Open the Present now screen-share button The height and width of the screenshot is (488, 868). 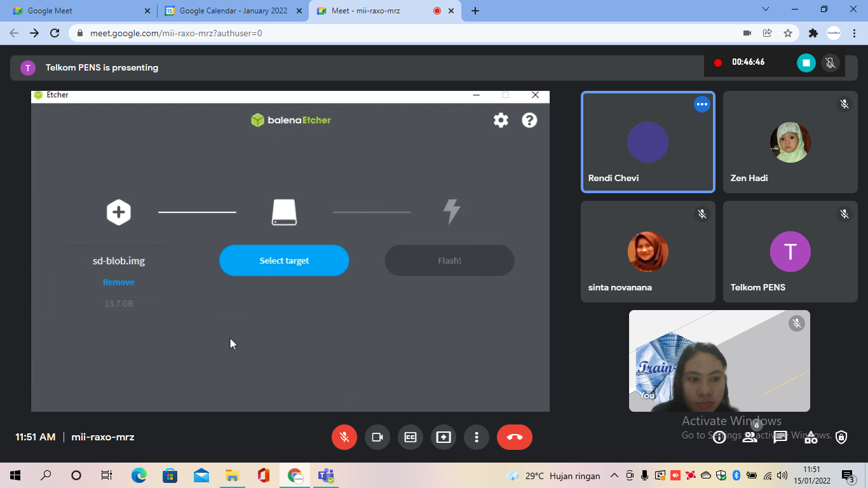coord(444,437)
